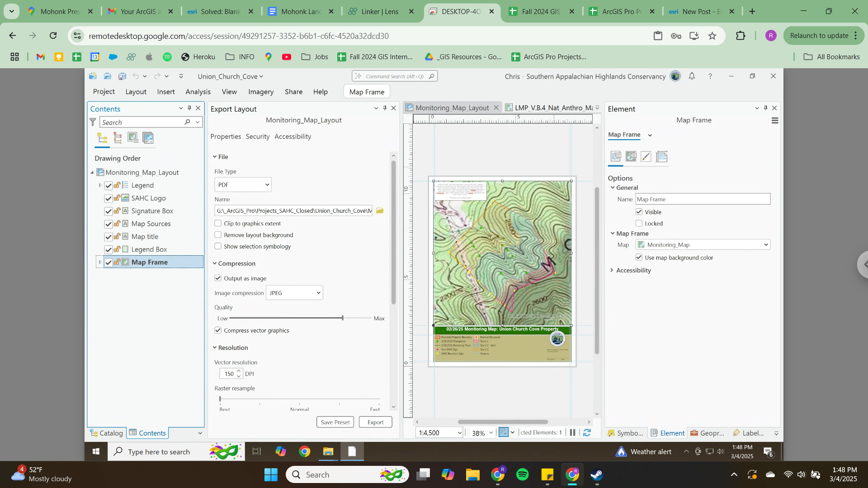
Task: Toggle SAHC Logo visibility checkbox
Action: [108, 198]
